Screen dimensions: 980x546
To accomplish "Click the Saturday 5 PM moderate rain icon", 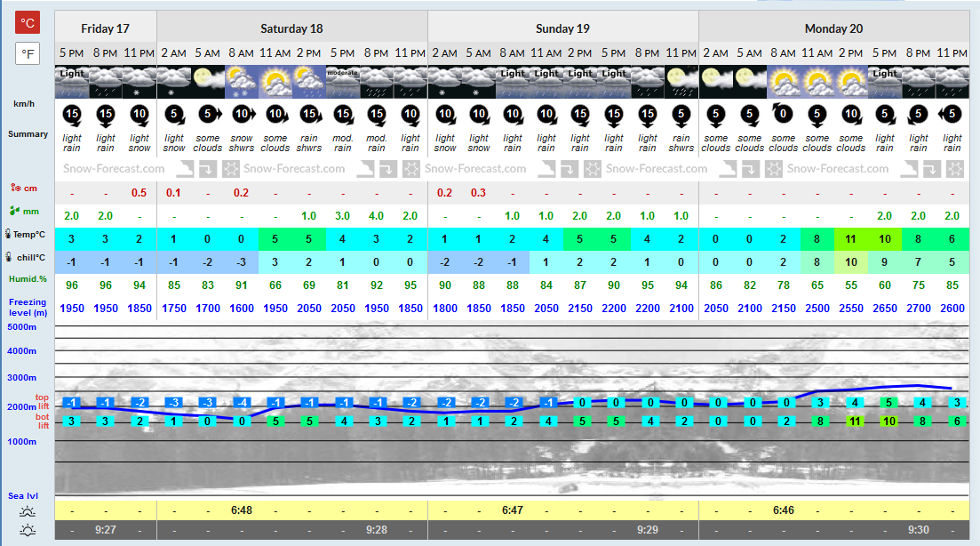I will pyautogui.click(x=342, y=82).
